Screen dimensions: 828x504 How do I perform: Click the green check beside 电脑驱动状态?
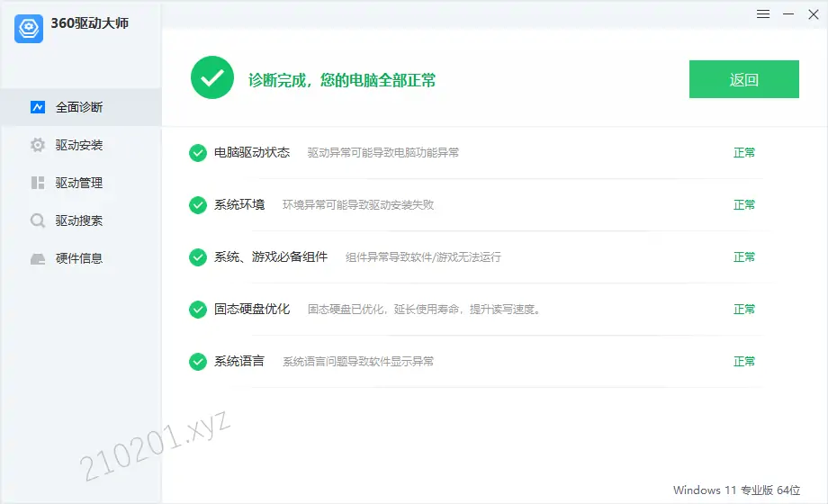[198, 153]
